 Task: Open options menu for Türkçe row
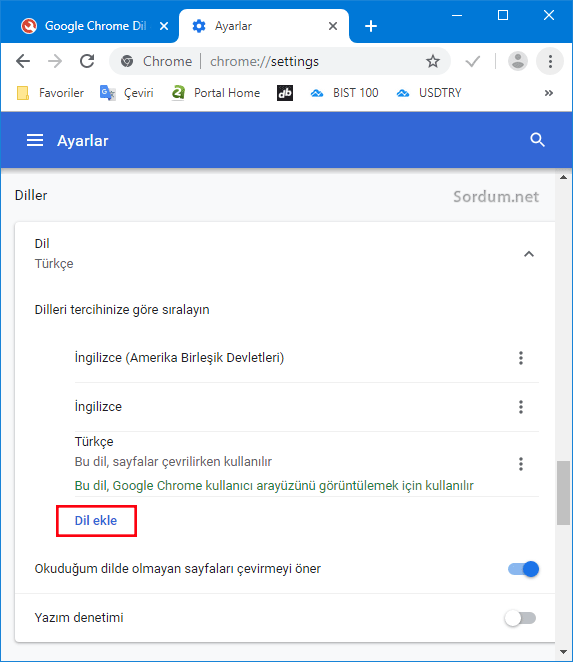521,464
